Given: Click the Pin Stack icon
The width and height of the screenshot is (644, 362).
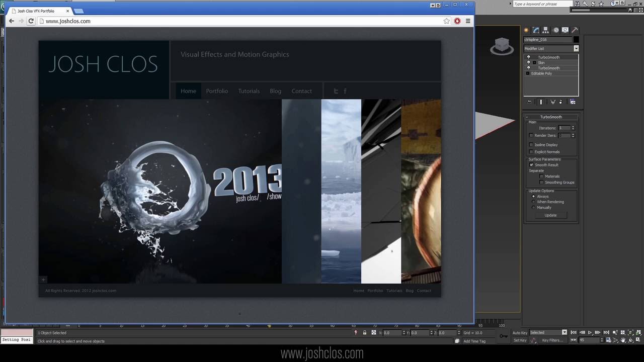Looking at the screenshot, I should (529, 102).
